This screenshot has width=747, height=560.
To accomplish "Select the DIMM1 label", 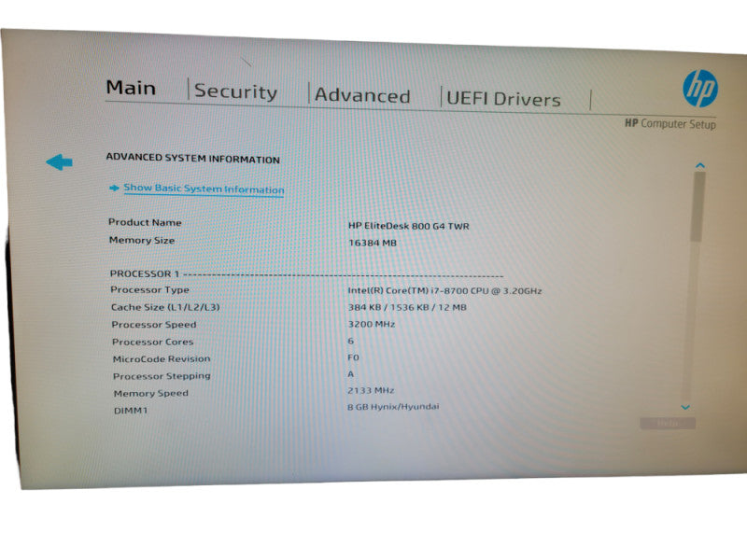I will (x=131, y=411).
